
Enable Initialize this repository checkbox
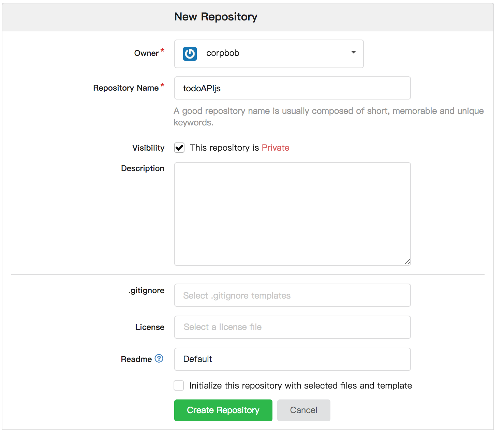[179, 385]
